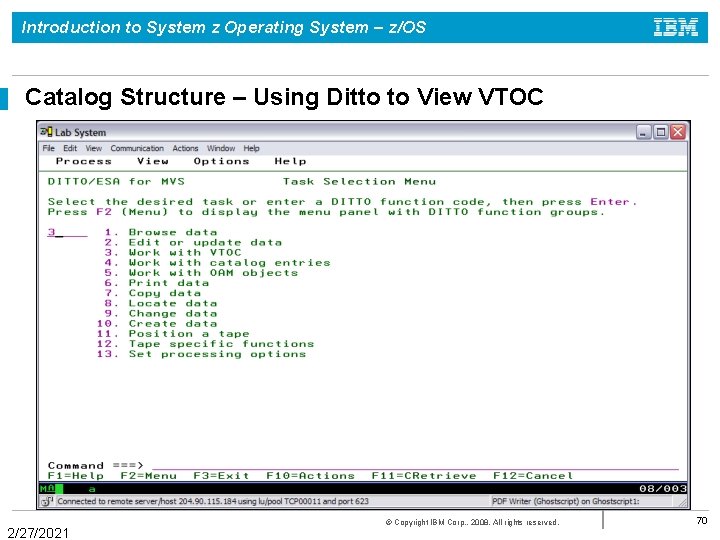Screen dimensions: 720x540
Task: Open the File menu in Lab System window
Action: tap(48, 148)
